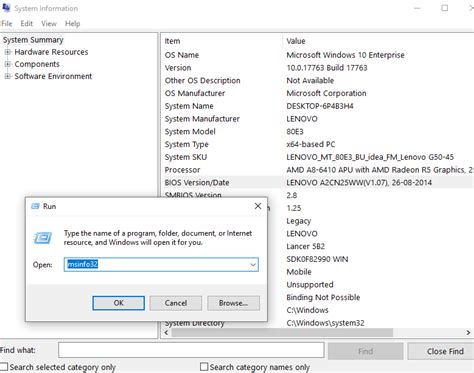Click the horizontal scrollbar thumb in details pane

point(282,332)
